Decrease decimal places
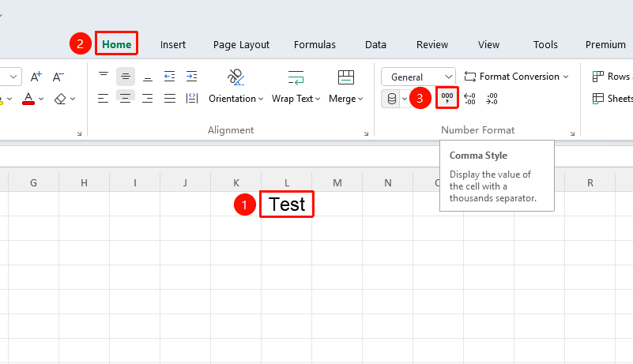 coord(492,99)
